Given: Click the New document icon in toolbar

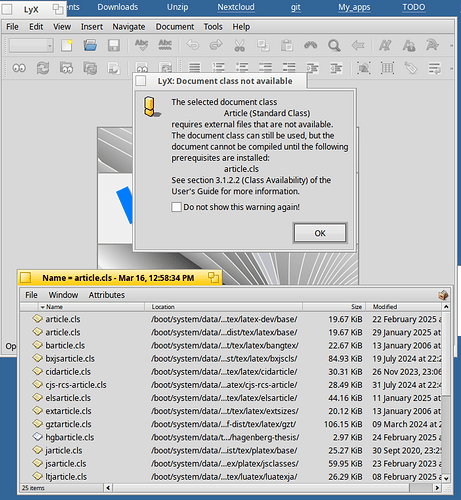Looking at the screenshot, I should [67, 45].
